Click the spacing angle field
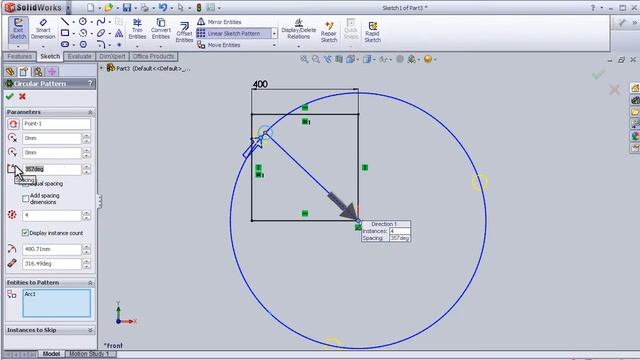 click(52, 169)
